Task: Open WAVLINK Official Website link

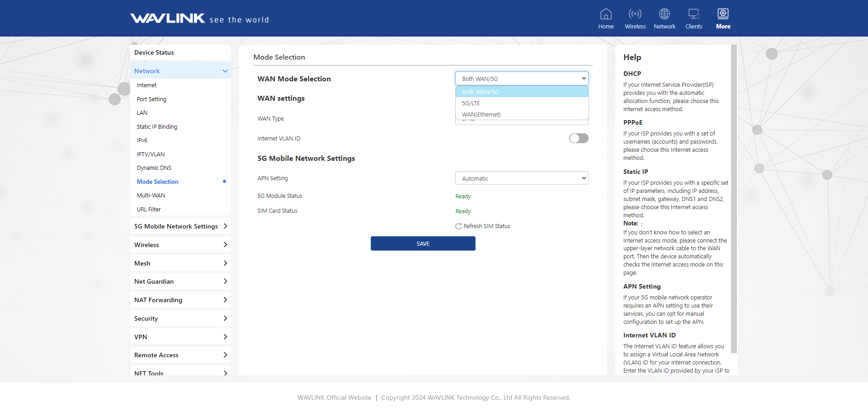Action: (334, 398)
